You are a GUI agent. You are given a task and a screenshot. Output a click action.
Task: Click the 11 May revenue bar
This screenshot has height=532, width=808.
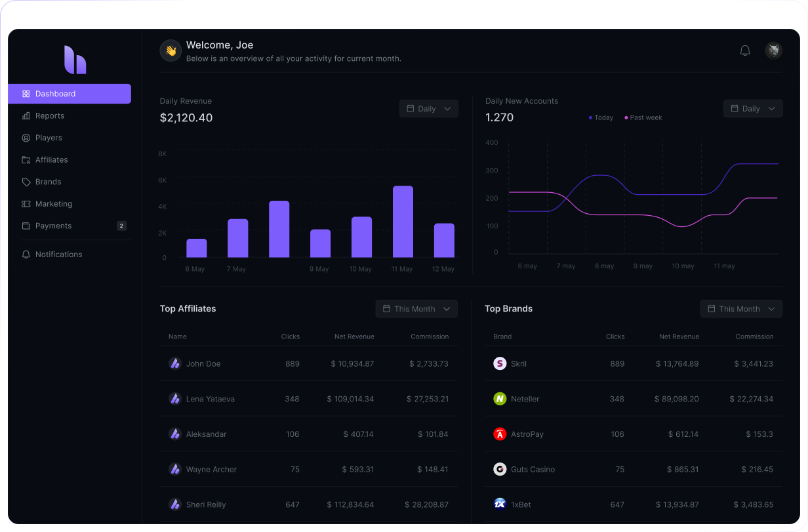tap(403, 222)
